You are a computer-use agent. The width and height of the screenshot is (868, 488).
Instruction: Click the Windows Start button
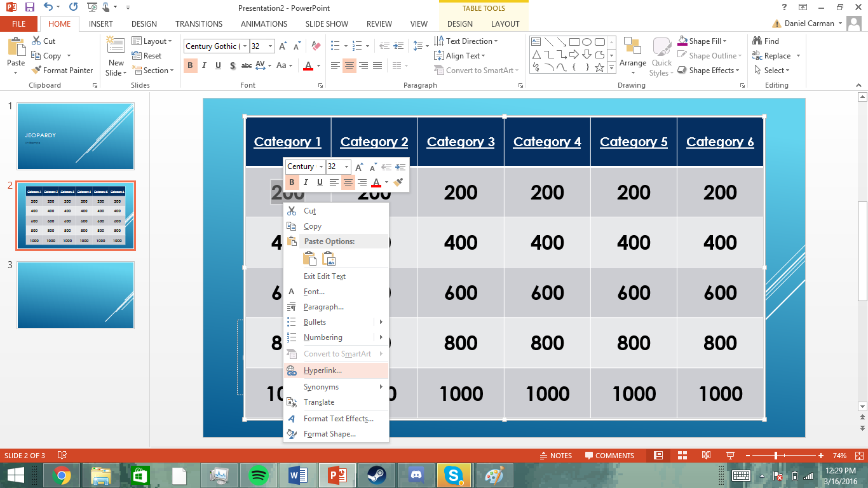(15, 475)
